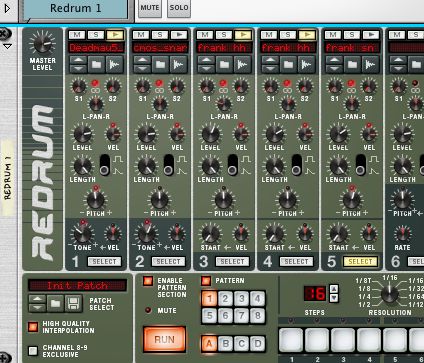Trigger play preview on channel 2
This screenshot has height=363, width=424.
click(x=179, y=35)
